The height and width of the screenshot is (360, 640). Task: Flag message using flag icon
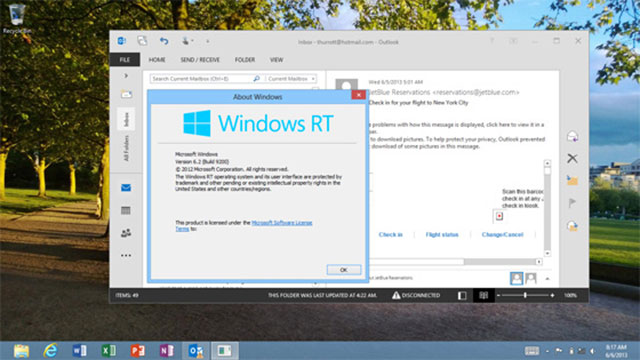[572, 203]
